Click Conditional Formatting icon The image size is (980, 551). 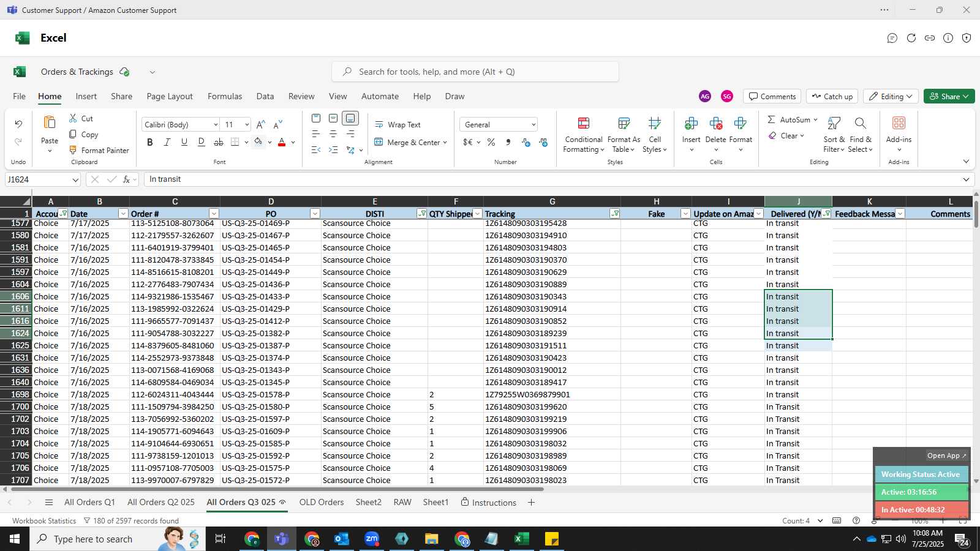tap(584, 123)
